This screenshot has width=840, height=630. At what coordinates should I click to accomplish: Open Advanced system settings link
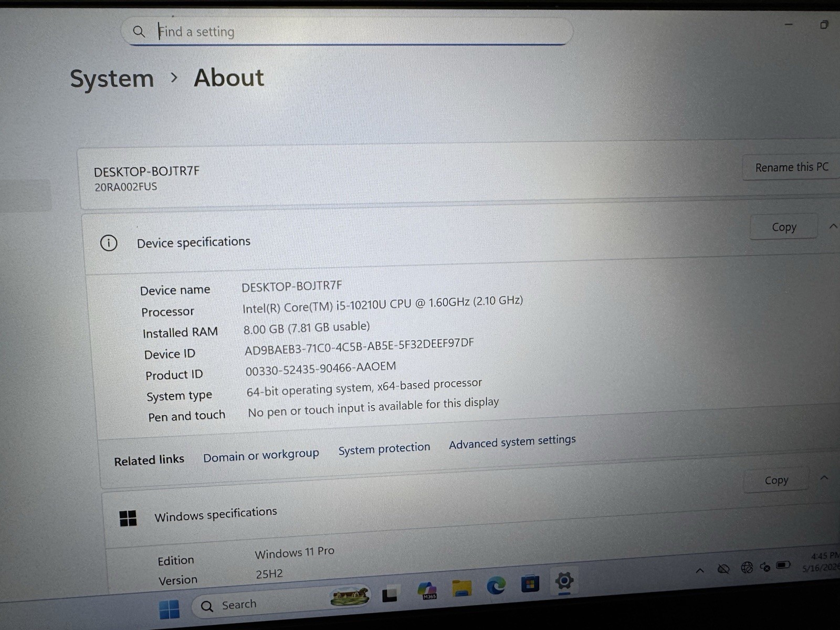[512, 442]
